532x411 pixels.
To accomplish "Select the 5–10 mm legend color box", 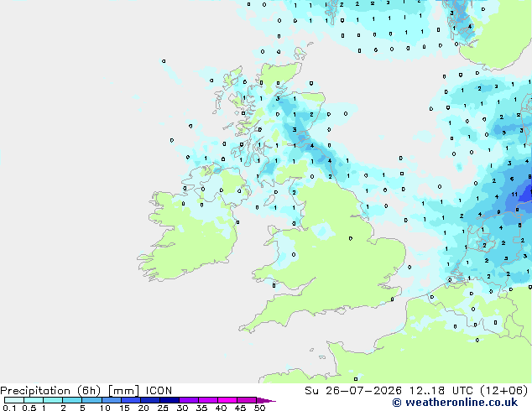I will [x=91, y=400].
